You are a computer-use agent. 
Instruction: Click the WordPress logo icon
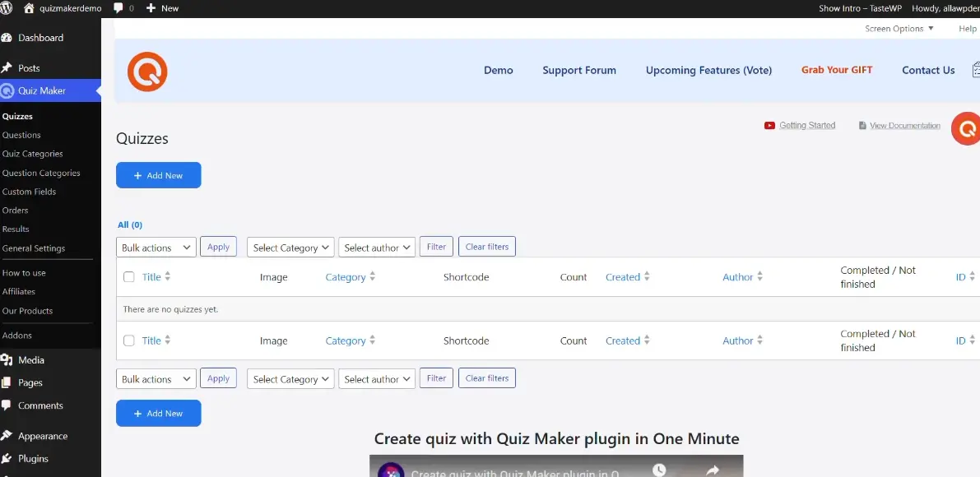pos(7,8)
